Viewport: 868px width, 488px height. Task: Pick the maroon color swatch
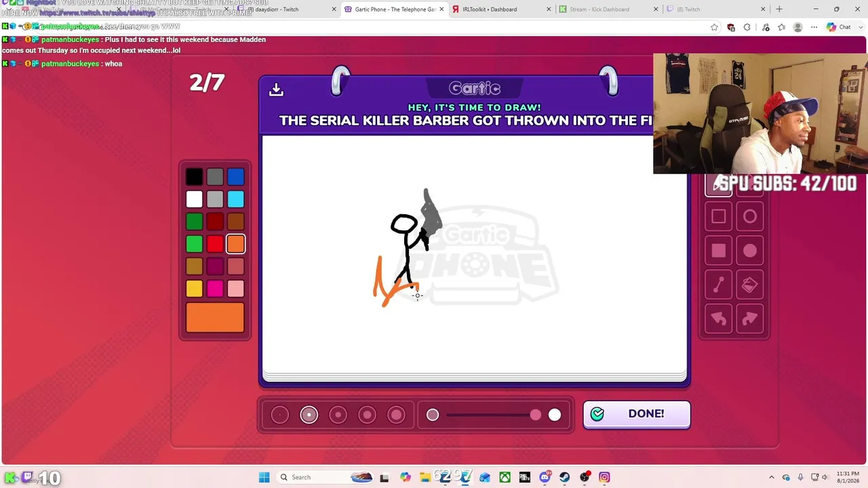(215, 266)
